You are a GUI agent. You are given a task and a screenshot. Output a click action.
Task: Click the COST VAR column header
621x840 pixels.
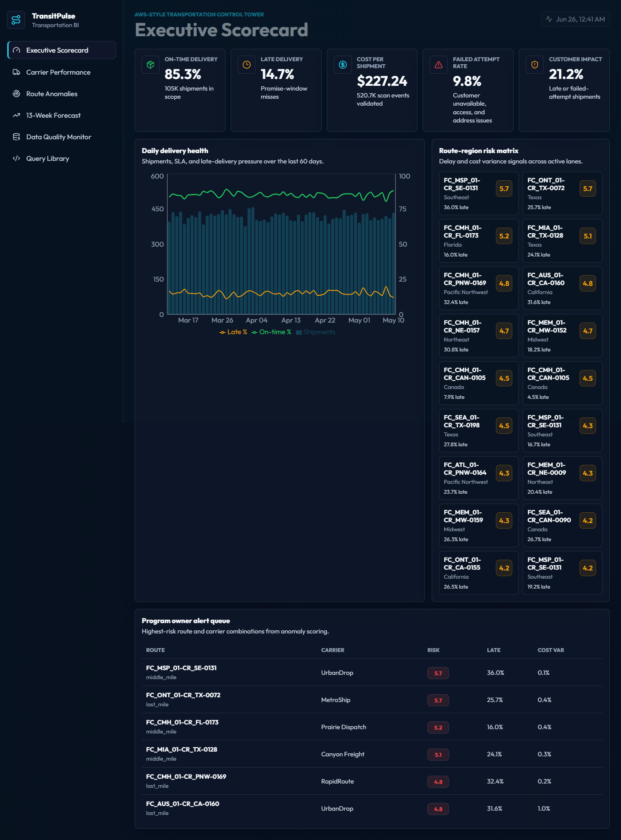click(551, 650)
